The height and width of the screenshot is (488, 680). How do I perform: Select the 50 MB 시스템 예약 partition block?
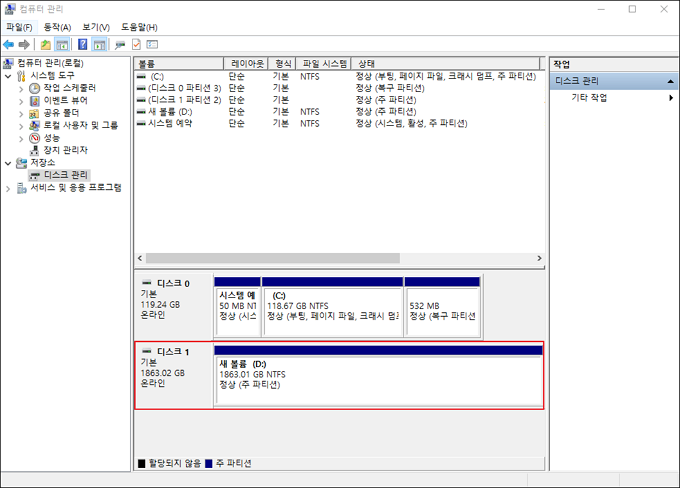pyautogui.click(x=238, y=307)
